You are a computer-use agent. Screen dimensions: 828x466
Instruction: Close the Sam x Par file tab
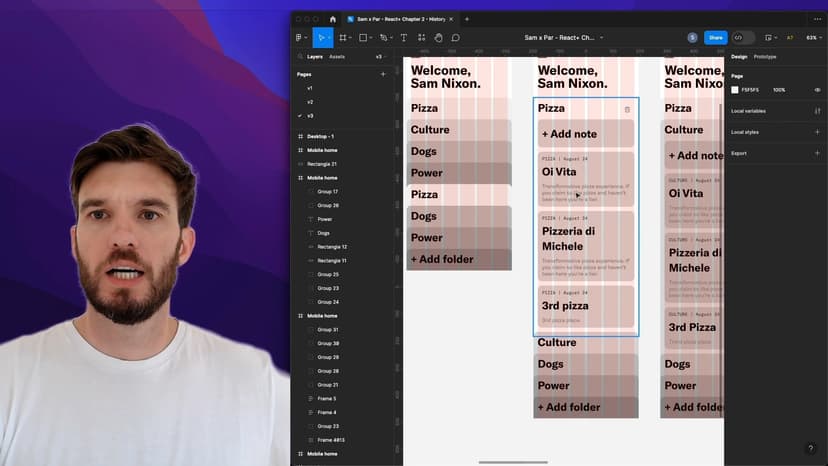(451, 19)
